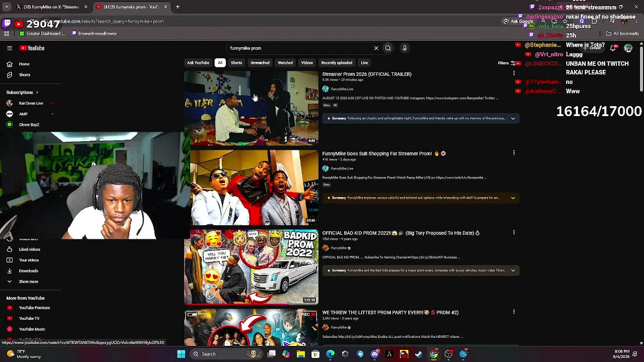Open the Chrome tab search dropdown
644x362 pixels.
(x=7, y=7)
